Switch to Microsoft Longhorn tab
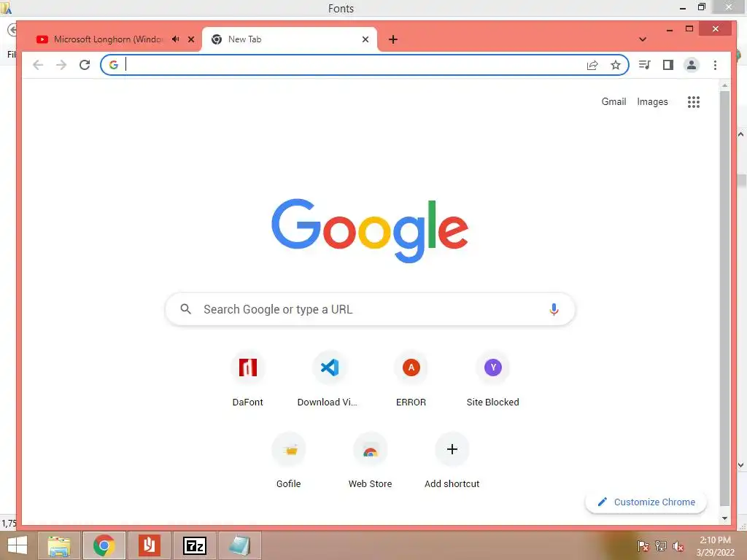This screenshot has height=560, width=747. pyautogui.click(x=108, y=39)
